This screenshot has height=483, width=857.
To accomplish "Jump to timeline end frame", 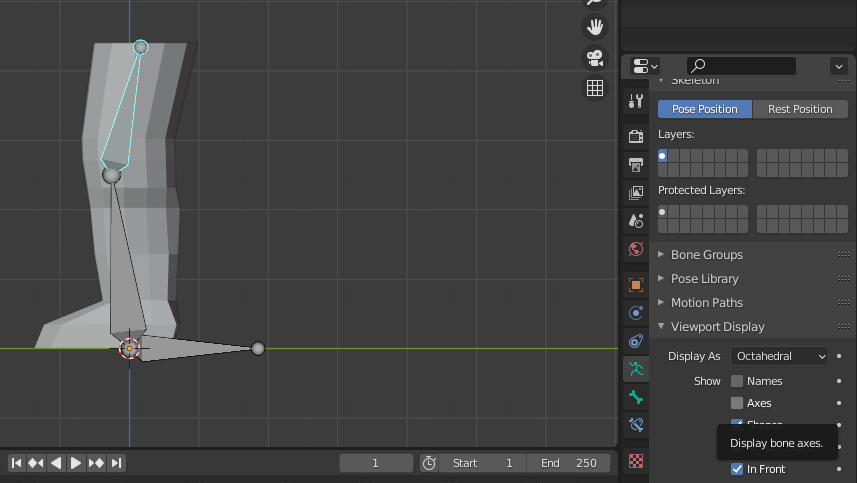I will [116, 463].
